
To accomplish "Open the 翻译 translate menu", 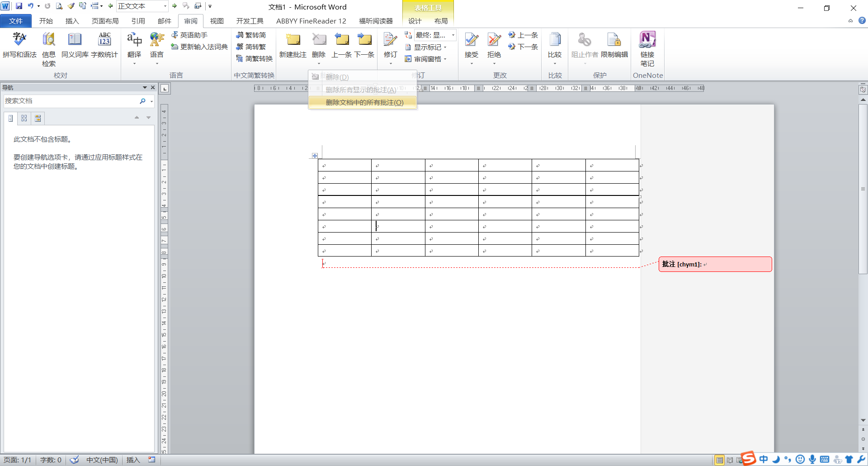I will tap(134, 48).
